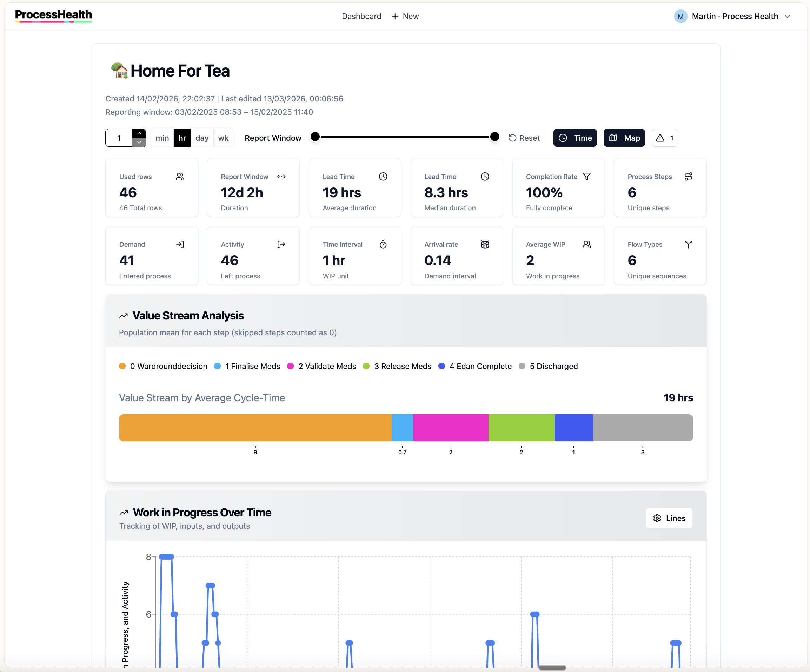Toggle the 2 Validate Meds legend item
This screenshot has width=810, height=672.
322,366
